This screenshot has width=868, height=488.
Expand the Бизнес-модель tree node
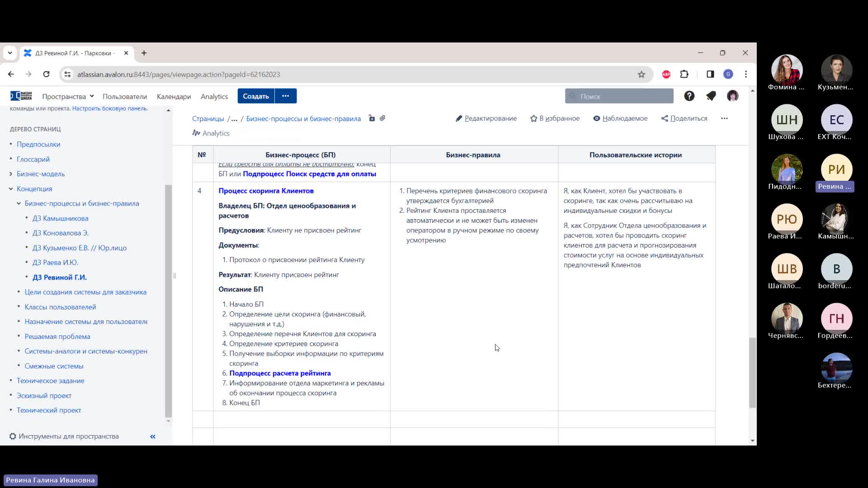point(11,174)
